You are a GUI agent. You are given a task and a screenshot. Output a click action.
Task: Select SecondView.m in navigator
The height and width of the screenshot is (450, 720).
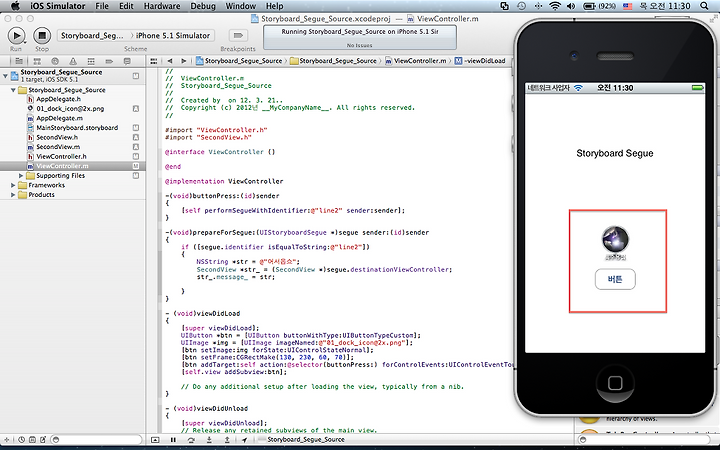coord(58,147)
